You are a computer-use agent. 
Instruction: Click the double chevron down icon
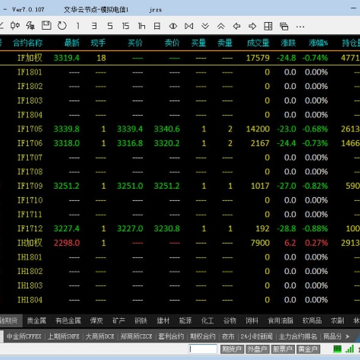pos(205,26)
